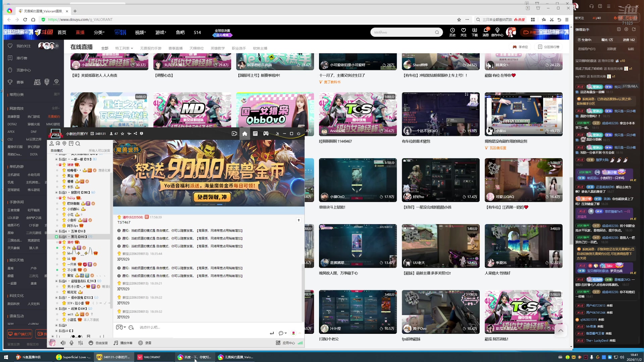Open the YY video camera icon in title bar

pyautogui.click(x=234, y=134)
